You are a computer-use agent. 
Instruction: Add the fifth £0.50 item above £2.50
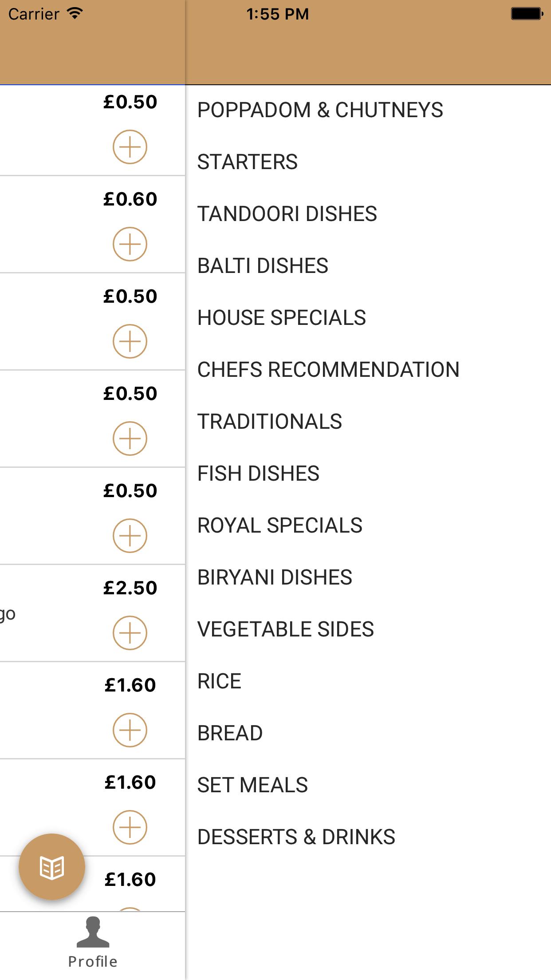tap(130, 536)
